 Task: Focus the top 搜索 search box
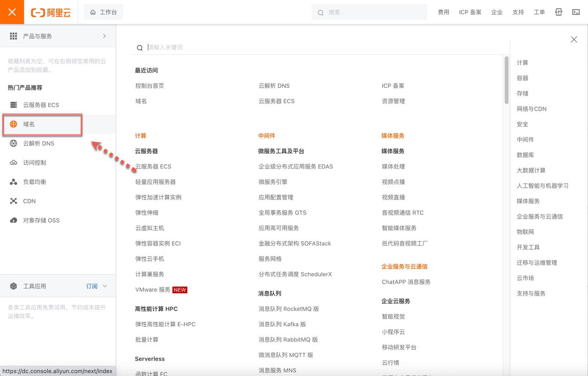click(x=369, y=12)
